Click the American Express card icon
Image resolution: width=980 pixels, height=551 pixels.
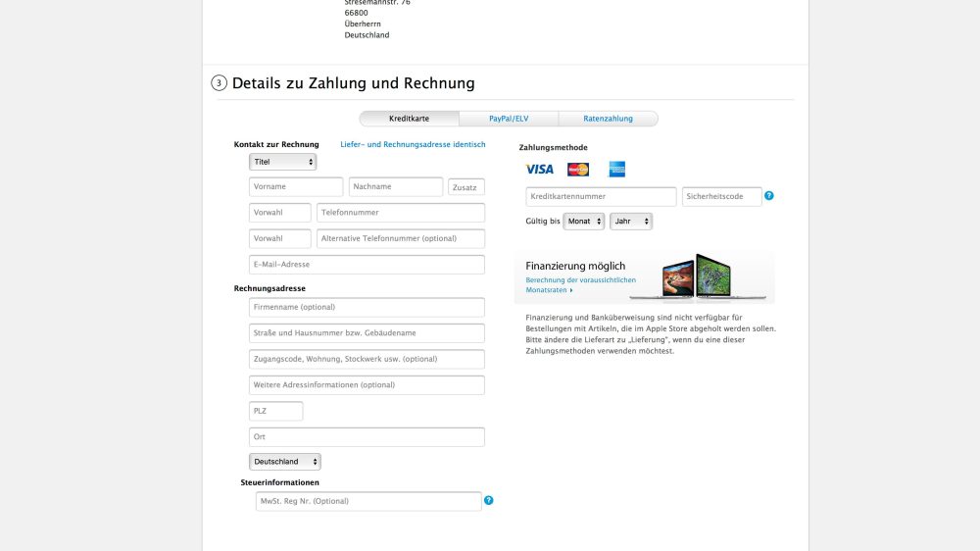tap(616, 170)
